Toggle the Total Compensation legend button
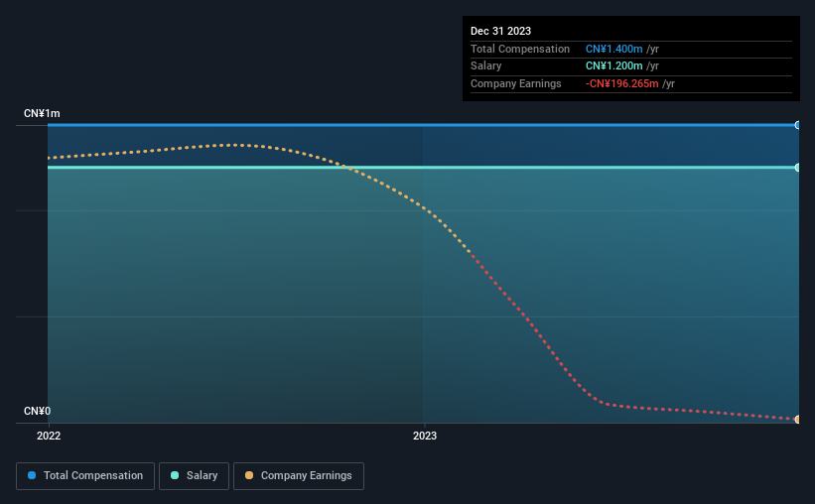Viewport: 815px width, 504px height. [x=85, y=476]
